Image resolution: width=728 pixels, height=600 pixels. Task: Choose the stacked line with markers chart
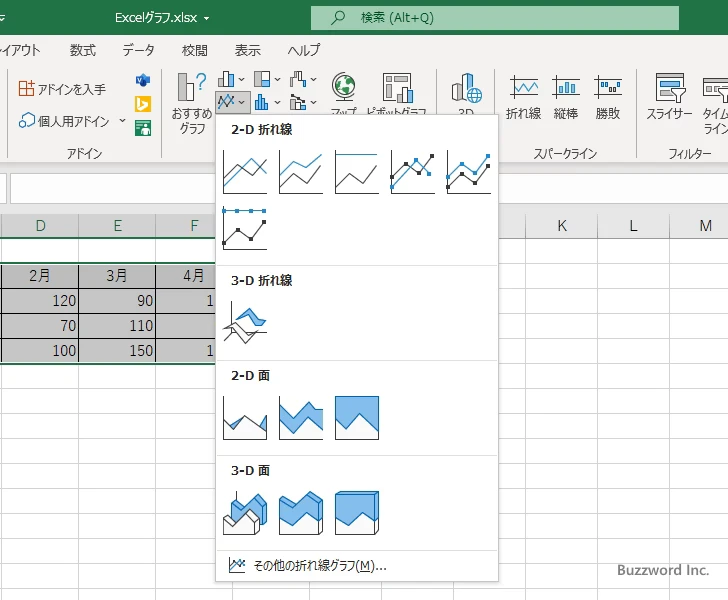pyautogui.click(x=469, y=171)
